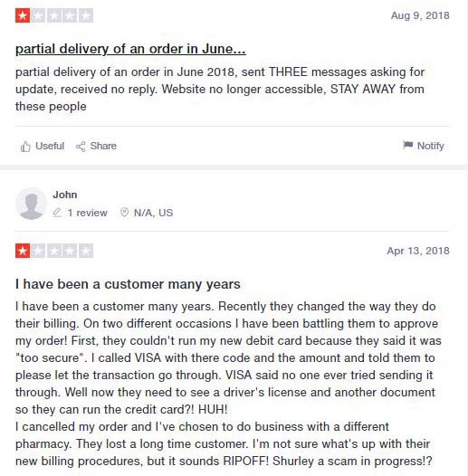
Task: Click the thumbs-up Useful icon
Action: pyautogui.click(x=25, y=147)
